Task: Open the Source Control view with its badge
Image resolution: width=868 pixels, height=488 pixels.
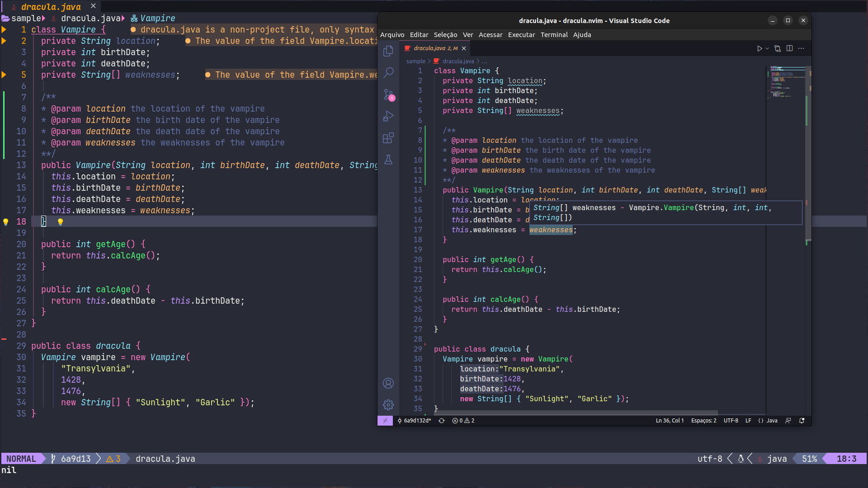Action: (389, 94)
